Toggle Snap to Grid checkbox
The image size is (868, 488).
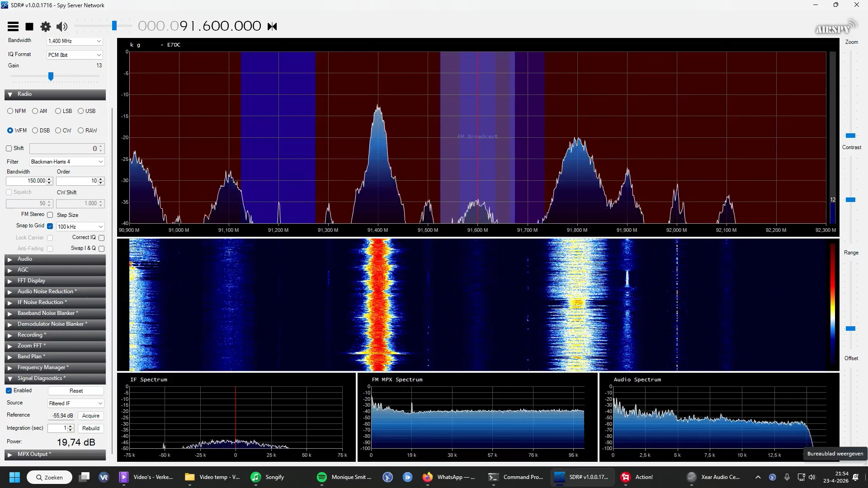50,226
